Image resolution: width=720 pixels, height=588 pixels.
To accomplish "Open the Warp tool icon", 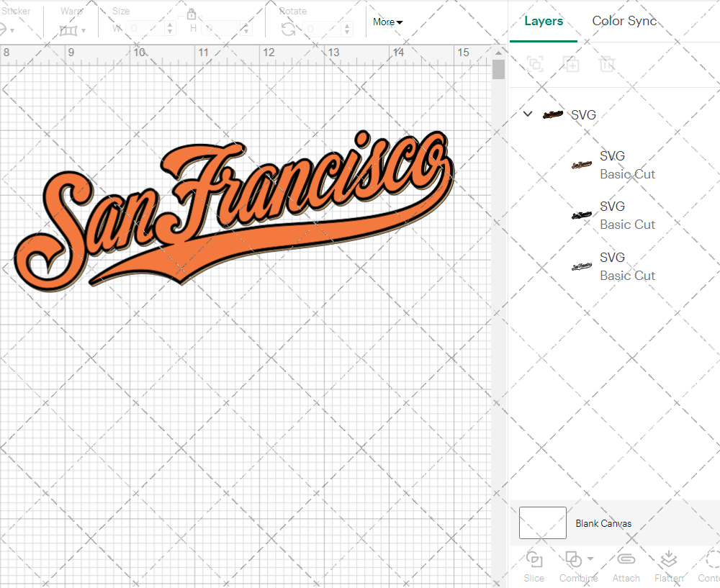I will pyautogui.click(x=68, y=30).
